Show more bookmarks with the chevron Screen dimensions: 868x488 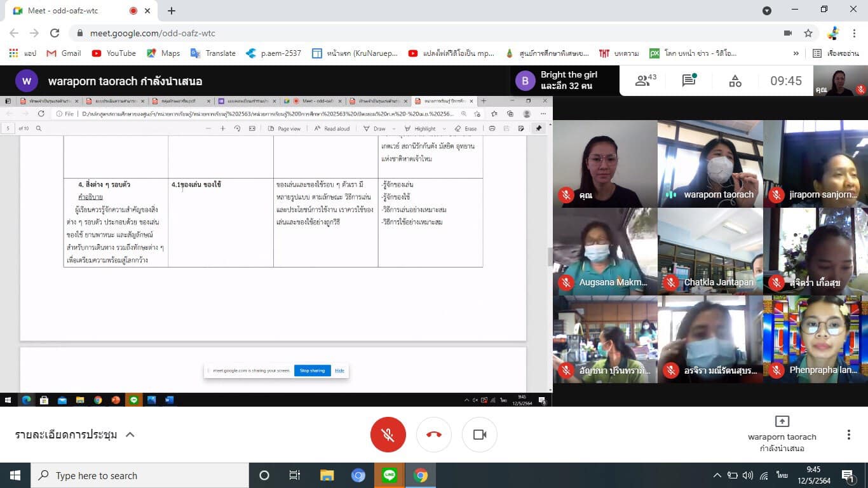coord(796,53)
